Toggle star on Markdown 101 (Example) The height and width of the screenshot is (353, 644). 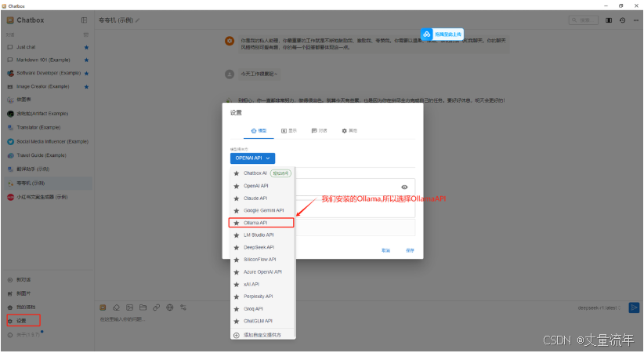click(x=86, y=60)
